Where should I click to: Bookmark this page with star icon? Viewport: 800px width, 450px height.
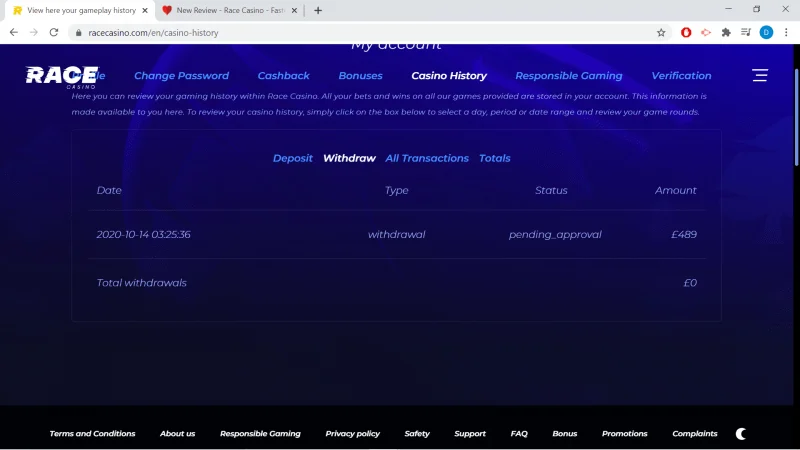(661, 33)
